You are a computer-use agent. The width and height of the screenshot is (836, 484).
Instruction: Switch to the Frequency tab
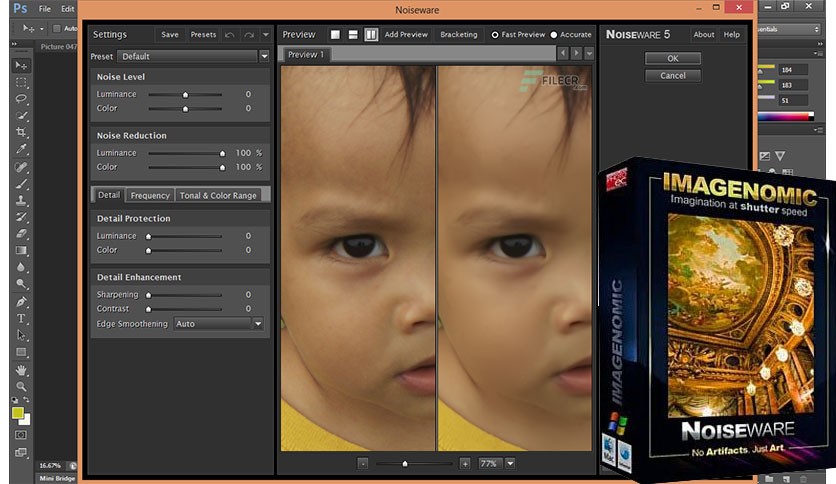tap(150, 196)
